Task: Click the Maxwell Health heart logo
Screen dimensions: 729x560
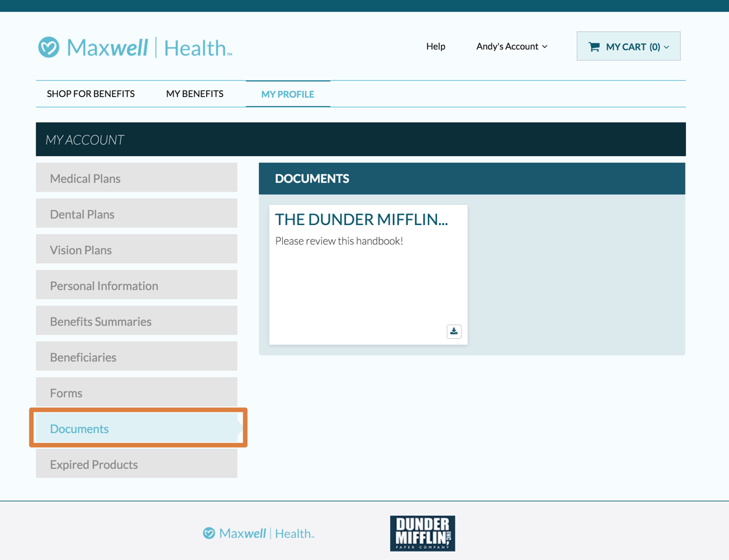Action: pyautogui.click(x=49, y=47)
